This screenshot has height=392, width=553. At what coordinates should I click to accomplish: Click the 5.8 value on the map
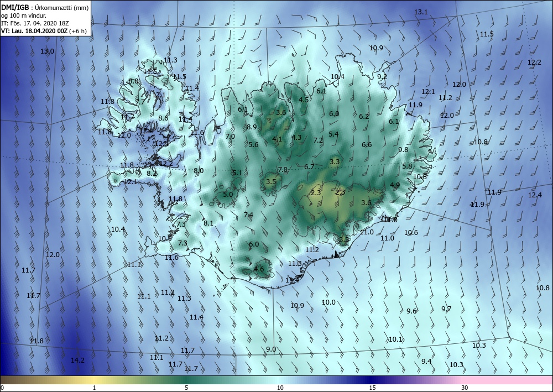click(407, 166)
